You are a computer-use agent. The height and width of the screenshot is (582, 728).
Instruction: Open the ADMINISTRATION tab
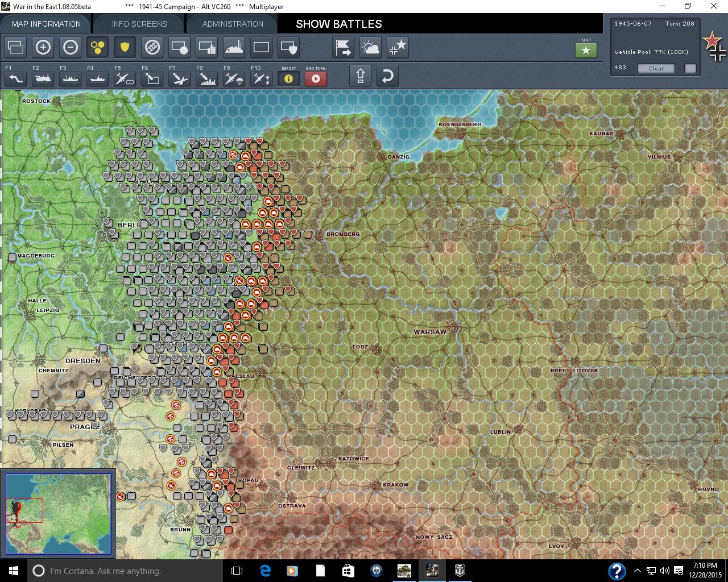pyautogui.click(x=233, y=24)
